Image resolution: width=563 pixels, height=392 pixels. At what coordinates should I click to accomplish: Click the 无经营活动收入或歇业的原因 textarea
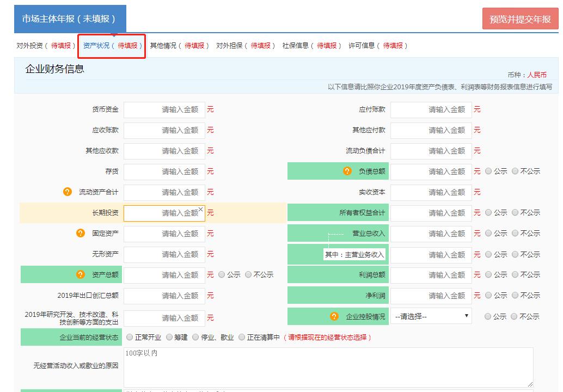328,367
